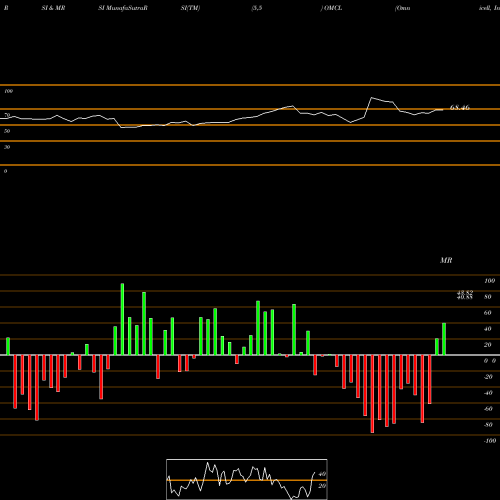
Task: Open the mini RSI overview chart thumbnail
Action: [x=247, y=479]
